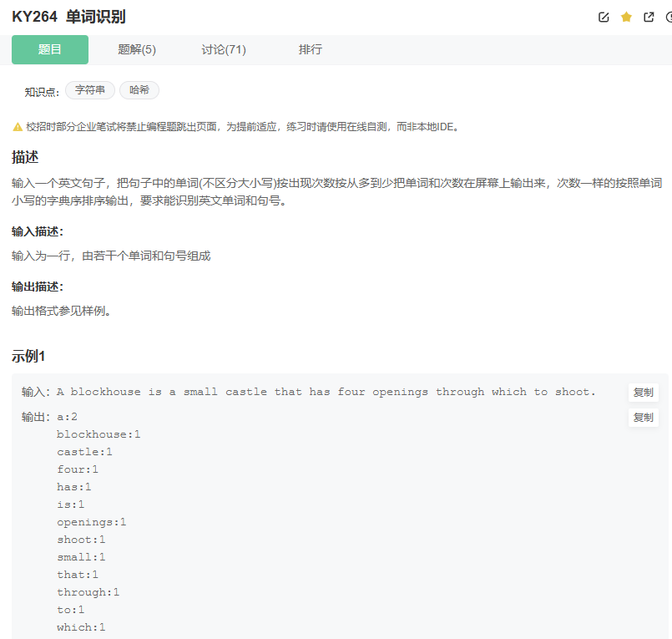Open the 讨论(71) tab
The height and width of the screenshot is (639, 672).
(x=224, y=50)
